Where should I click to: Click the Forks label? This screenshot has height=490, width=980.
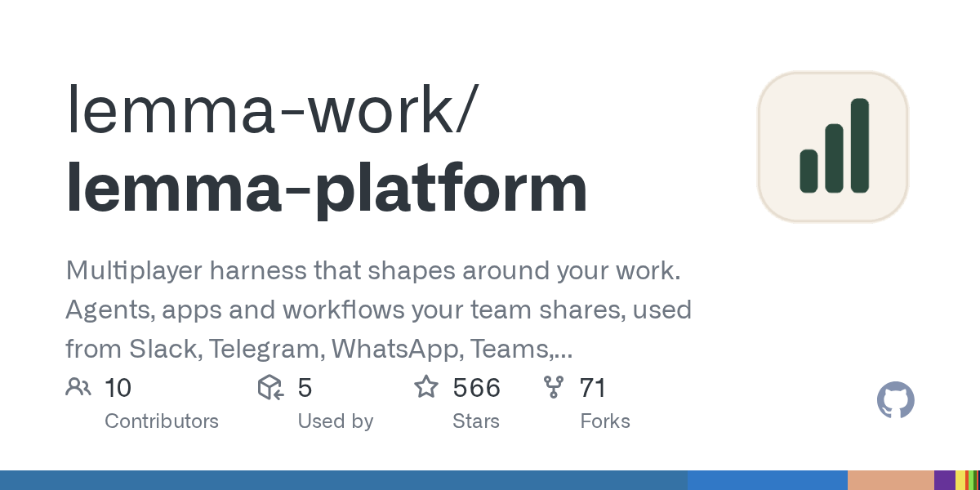[x=605, y=421]
